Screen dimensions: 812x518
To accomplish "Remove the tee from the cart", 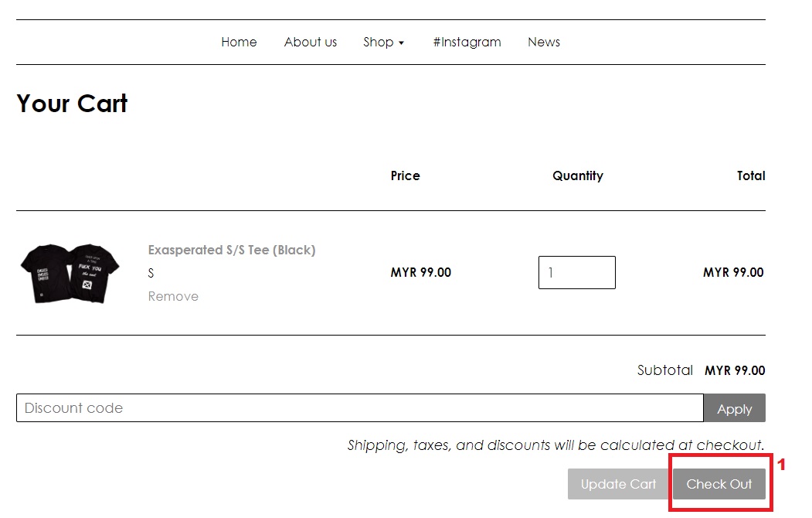I will point(173,296).
